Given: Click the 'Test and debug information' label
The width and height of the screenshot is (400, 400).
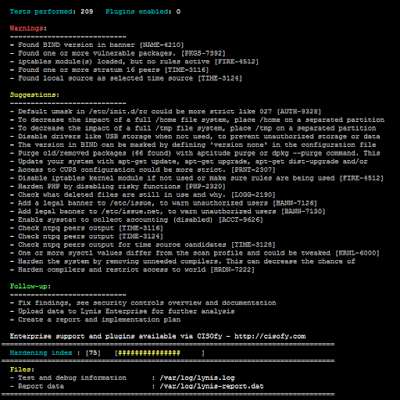Looking at the screenshot, I should click(x=72, y=378).
